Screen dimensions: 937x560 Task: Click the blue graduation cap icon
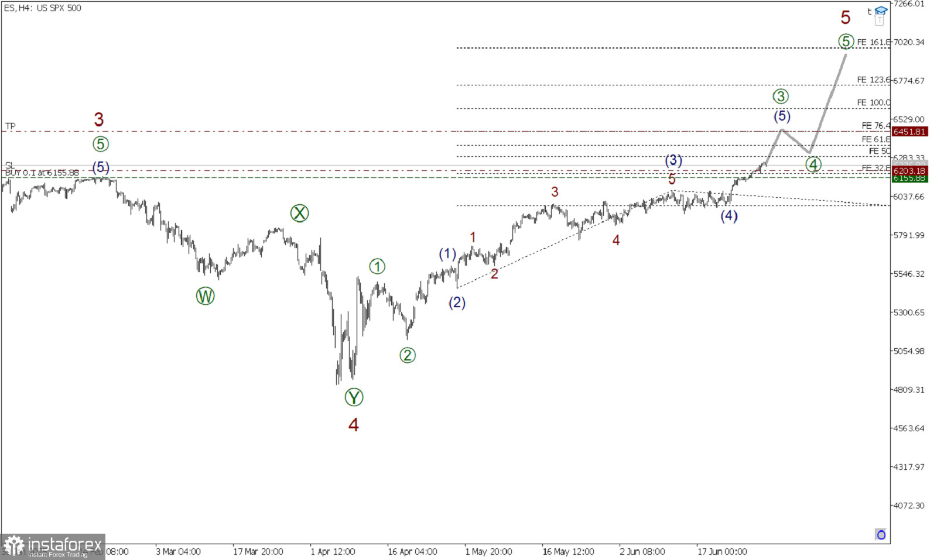[881, 11]
